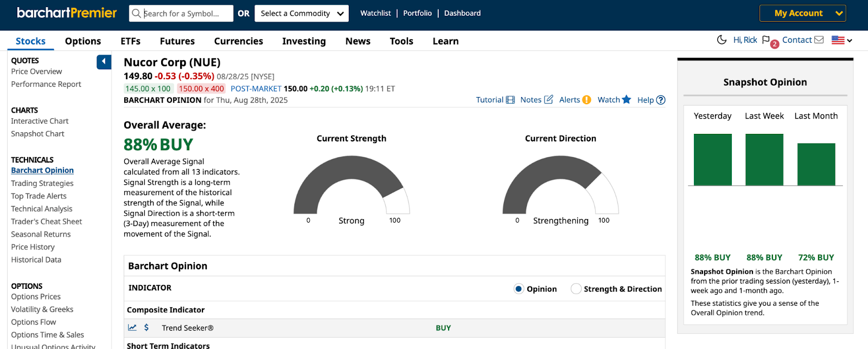
Task: Open Price History link
Action: click(x=33, y=247)
